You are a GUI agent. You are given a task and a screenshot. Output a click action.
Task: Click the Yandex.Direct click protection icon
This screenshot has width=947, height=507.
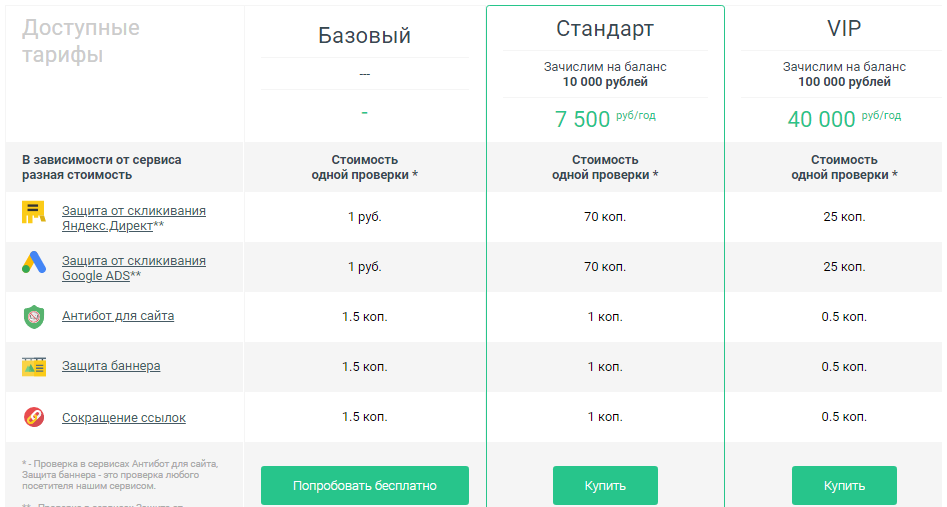pyautogui.click(x=34, y=212)
